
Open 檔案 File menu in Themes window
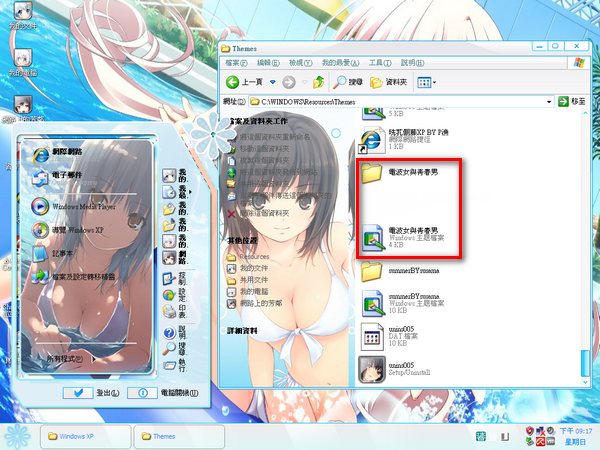(x=236, y=62)
